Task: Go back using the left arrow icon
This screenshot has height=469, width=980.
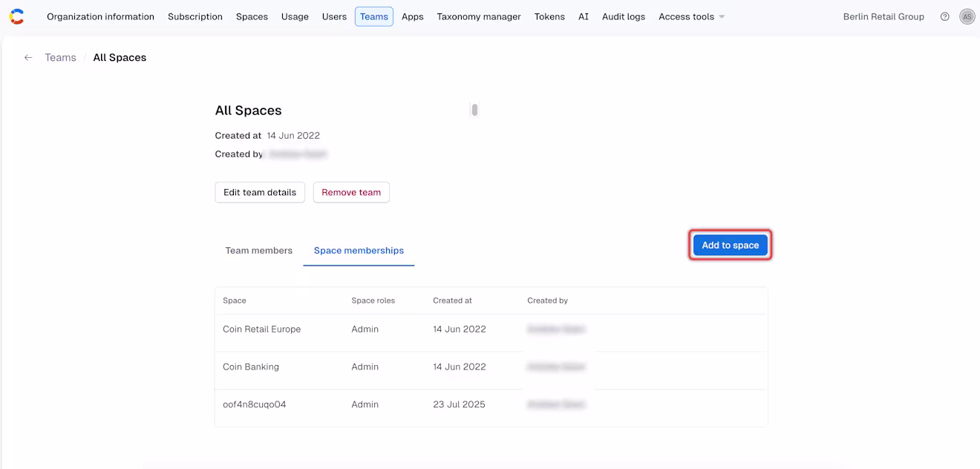Action: 28,57
